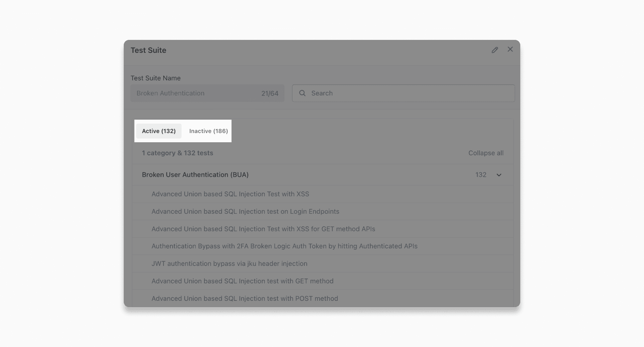The height and width of the screenshot is (347, 644).
Task: Select SQL Injection test on Login Endpoints
Action: click(x=323, y=211)
